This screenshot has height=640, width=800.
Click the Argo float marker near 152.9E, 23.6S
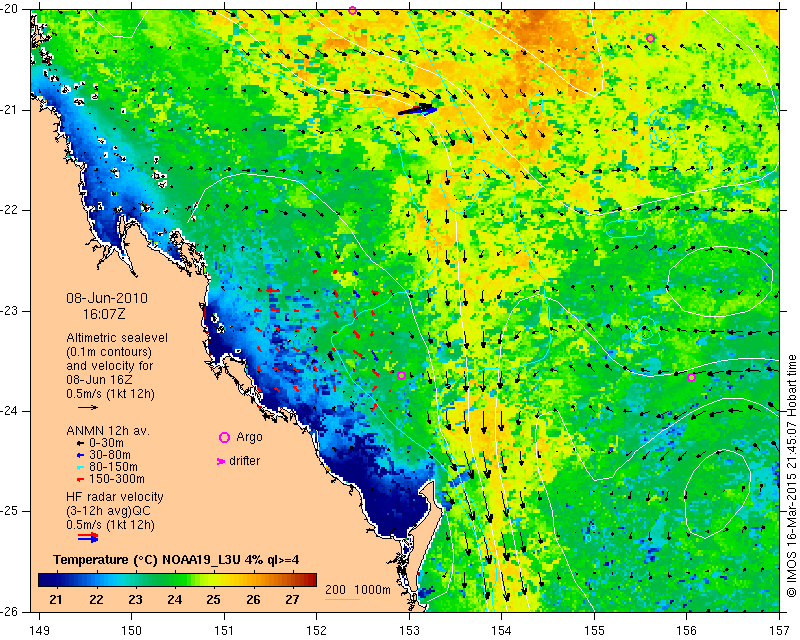[x=401, y=376]
